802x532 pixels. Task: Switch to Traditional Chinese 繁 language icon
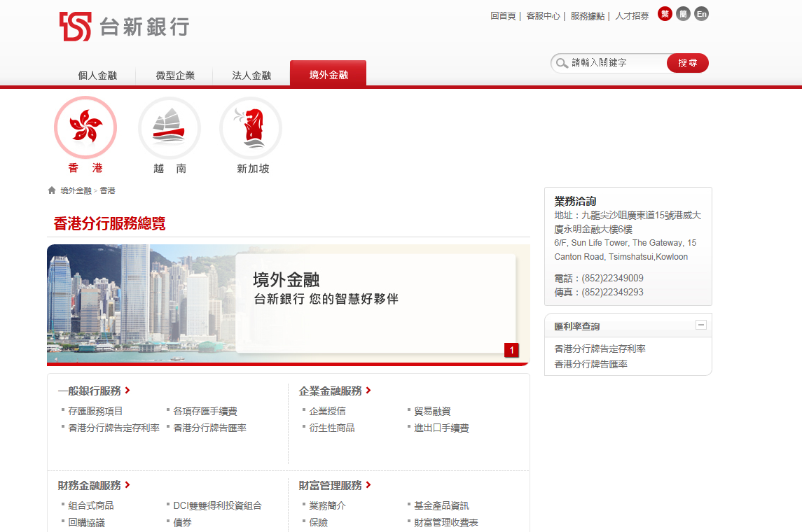click(x=665, y=14)
